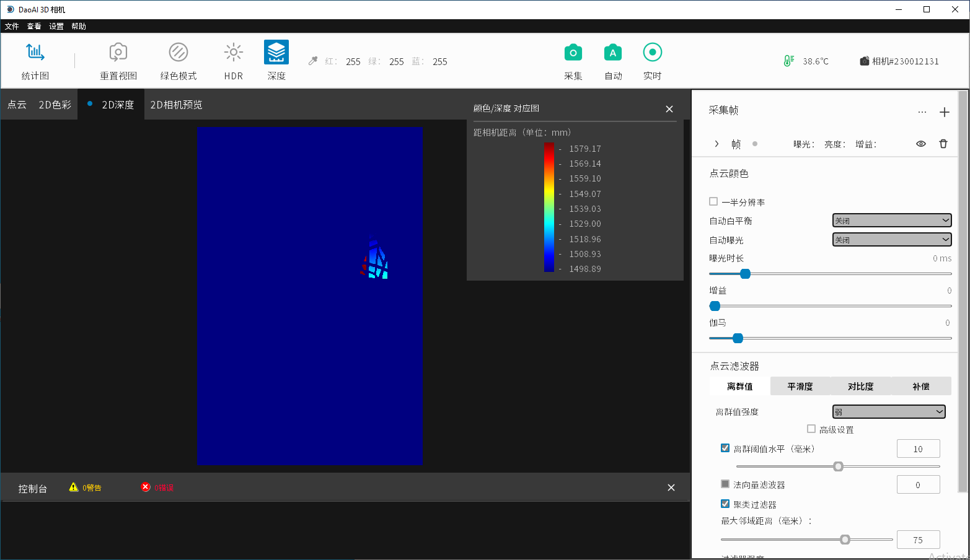This screenshot has width=970, height=560.
Task: Close the 控制台 console panel
Action: point(671,488)
